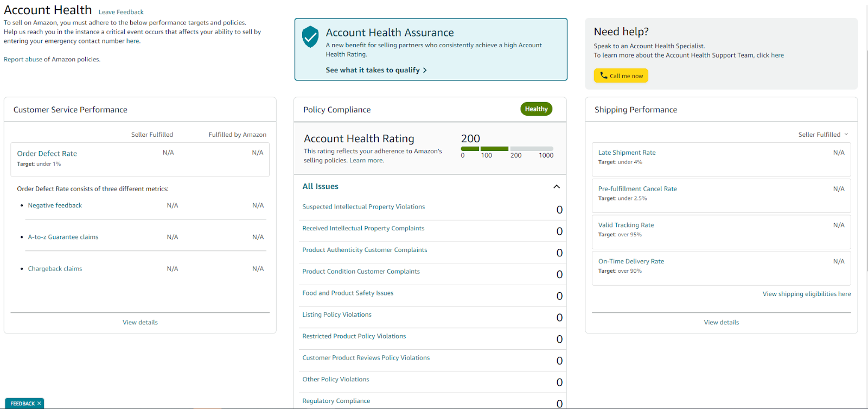The image size is (868, 409).
Task: Open Received Intellectual Property Complaints
Action: (363, 229)
